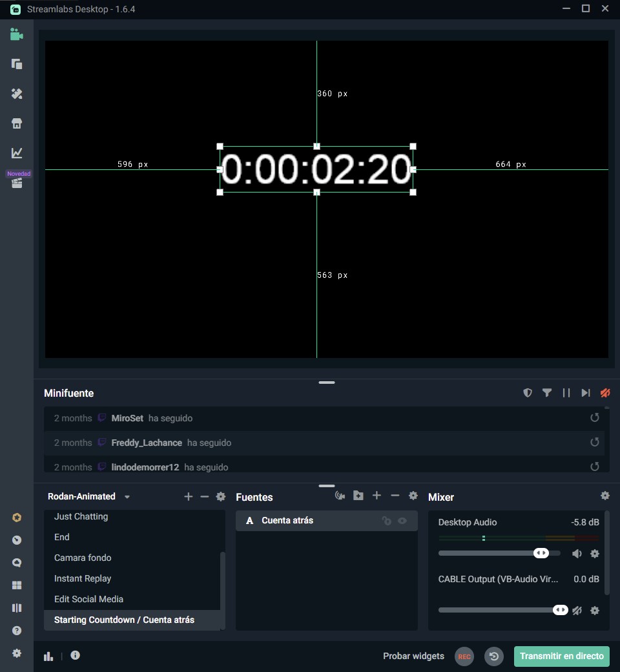The width and height of the screenshot is (620, 672).
Task: Mute the Desktop Audio channel
Action: click(x=577, y=554)
